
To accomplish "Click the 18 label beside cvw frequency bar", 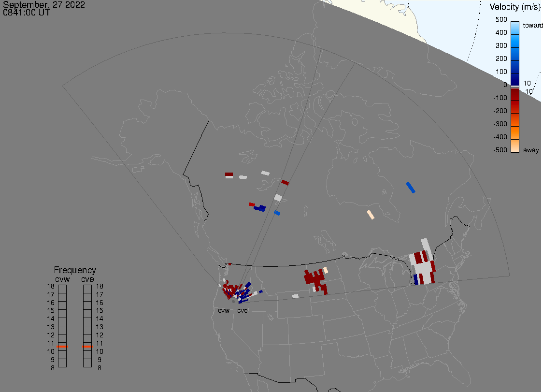I will (51, 286).
